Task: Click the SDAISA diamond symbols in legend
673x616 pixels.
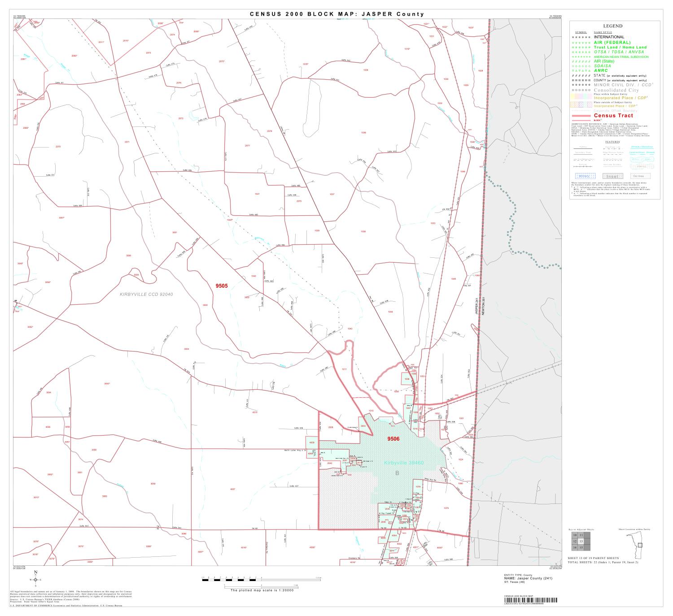Action: (x=580, y=65)
